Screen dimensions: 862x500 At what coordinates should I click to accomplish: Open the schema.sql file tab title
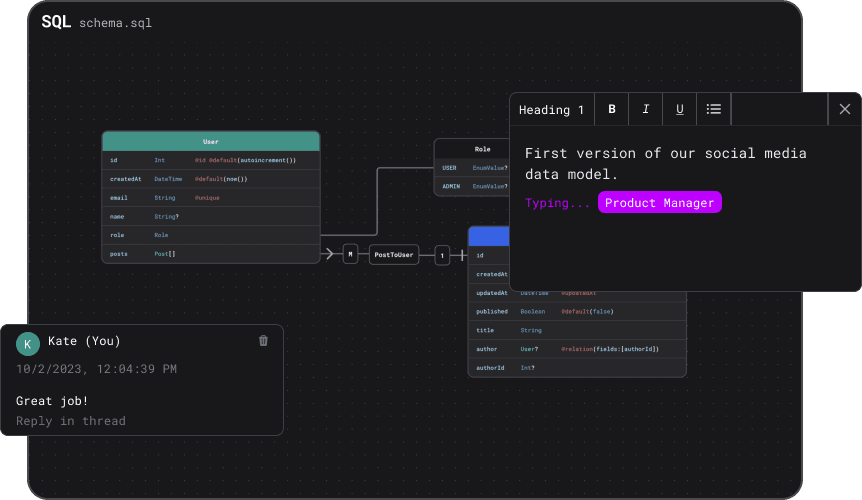coord(116,22)
